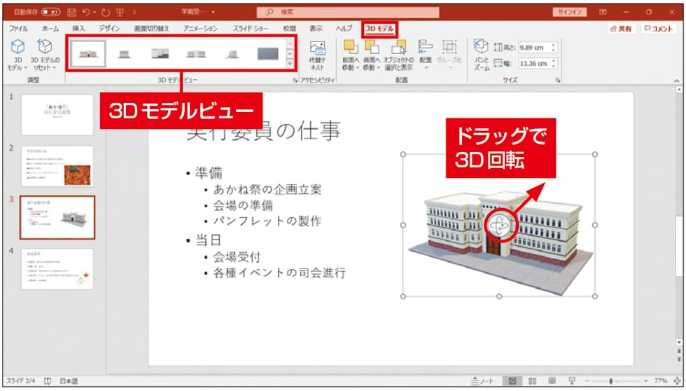
Task: Start Slide Show from status bar icon
Action: (571, 381)
